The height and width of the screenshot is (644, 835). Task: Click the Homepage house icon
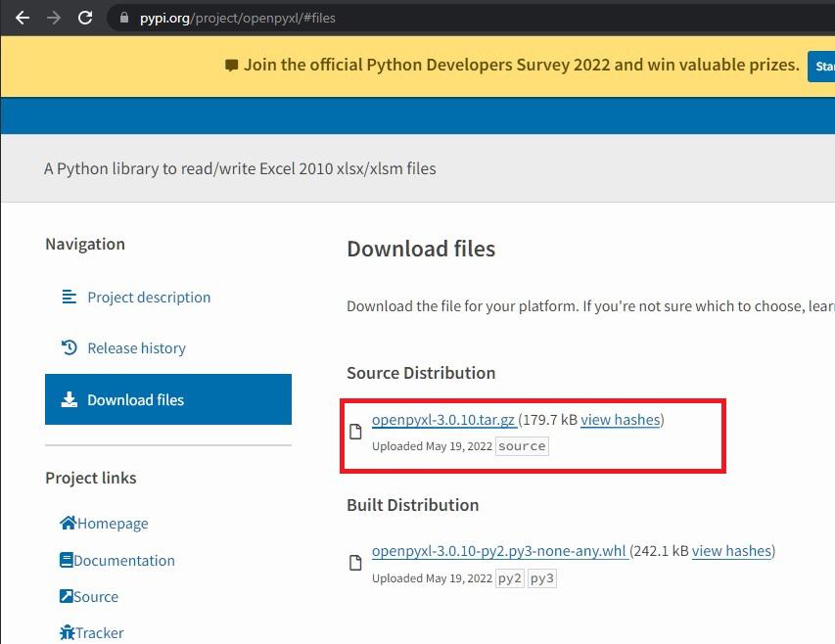pos(69,523)
